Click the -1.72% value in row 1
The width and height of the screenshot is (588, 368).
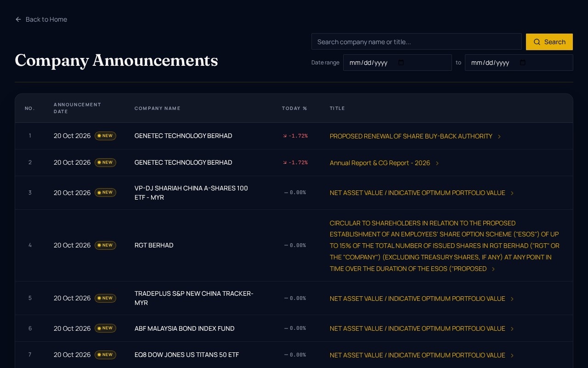pos(298,136)
